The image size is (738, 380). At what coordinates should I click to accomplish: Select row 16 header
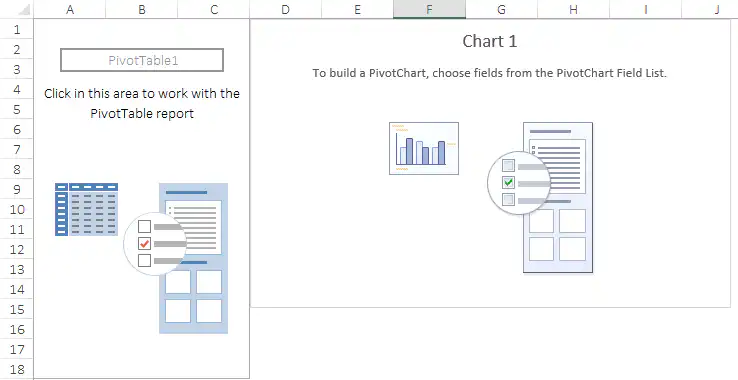(x=17, y=329)
